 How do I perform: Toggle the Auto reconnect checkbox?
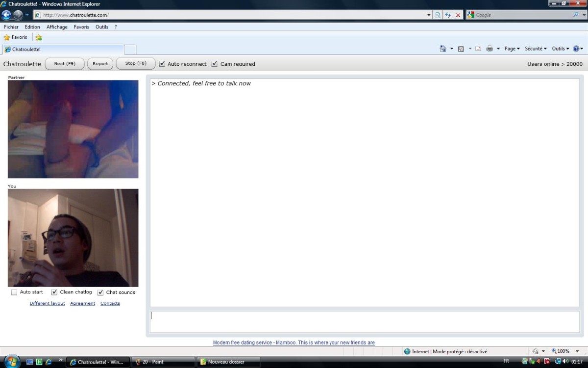tap(162, 64)
